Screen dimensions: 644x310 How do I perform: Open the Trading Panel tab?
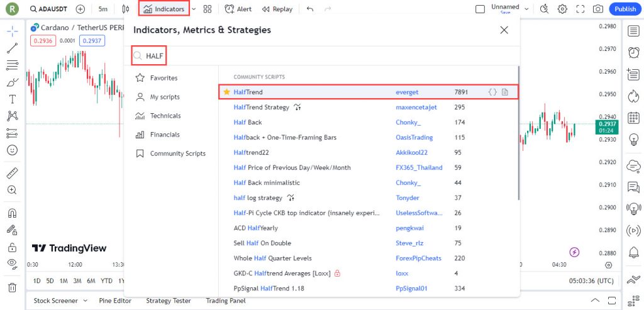tap(226, 301)
